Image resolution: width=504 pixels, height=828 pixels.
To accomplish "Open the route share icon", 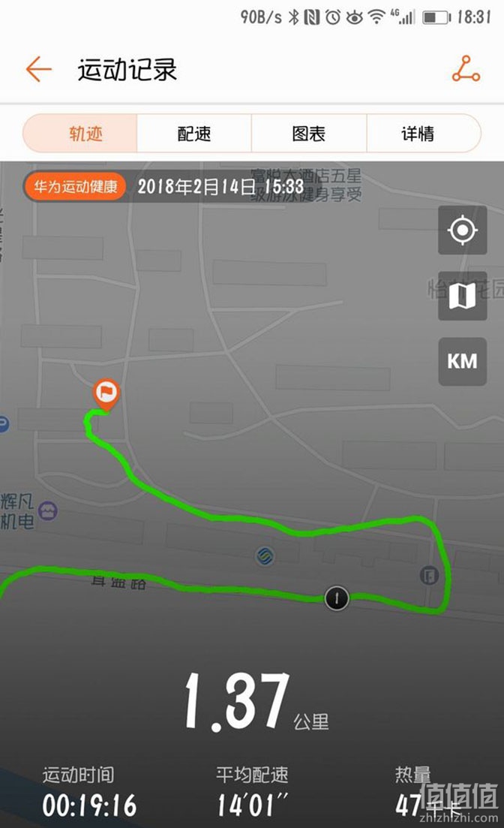I will [466, 69].
